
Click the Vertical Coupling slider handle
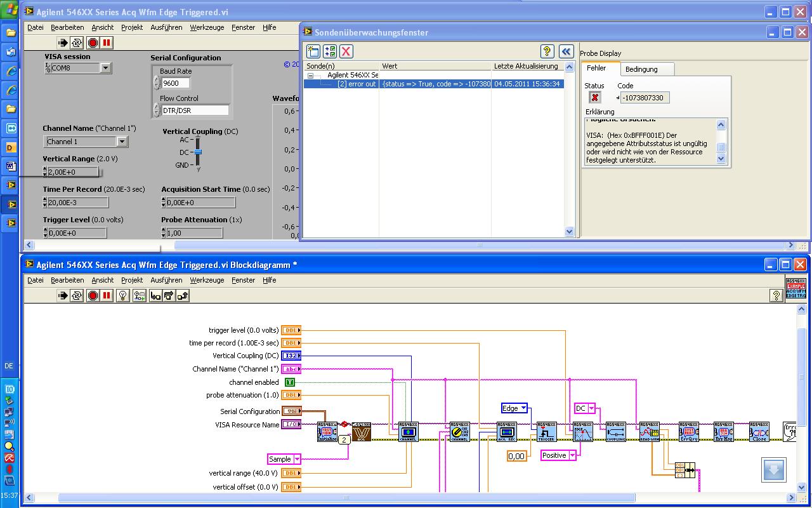click(x=197, y=152)
